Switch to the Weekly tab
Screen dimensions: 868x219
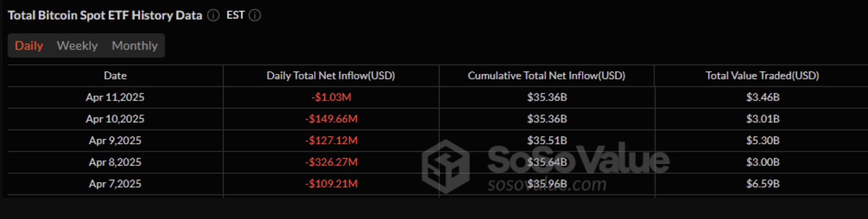pyautogui.click(x=77, y=46)
